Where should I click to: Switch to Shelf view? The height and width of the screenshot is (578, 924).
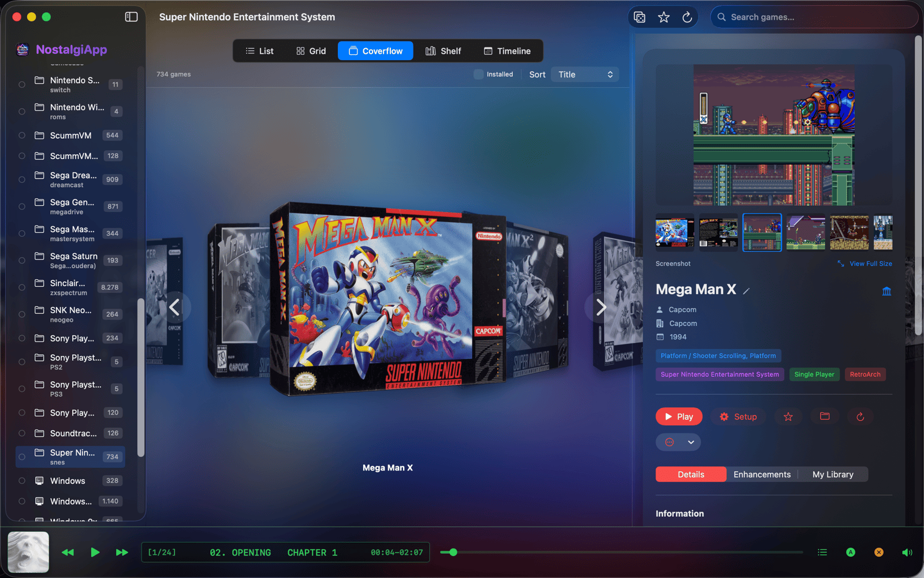click(x=444, y=51)
